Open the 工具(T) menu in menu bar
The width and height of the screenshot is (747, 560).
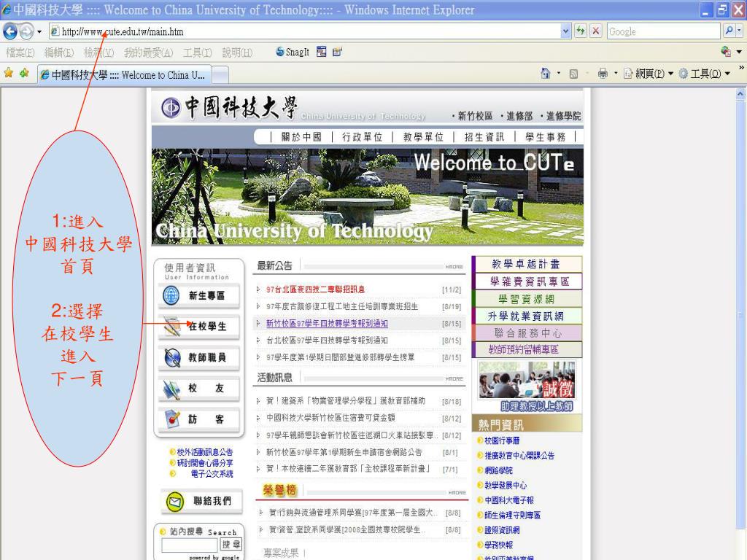198,52
